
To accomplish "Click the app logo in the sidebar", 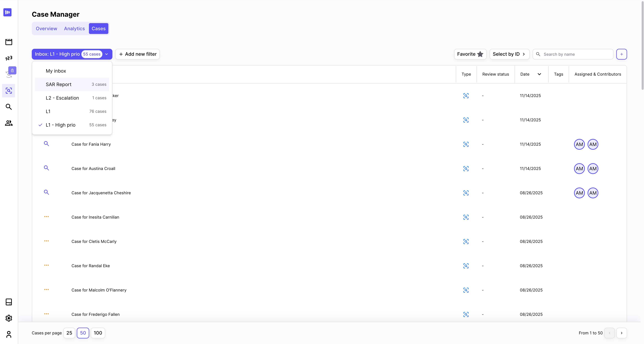I will coord(7,12).
